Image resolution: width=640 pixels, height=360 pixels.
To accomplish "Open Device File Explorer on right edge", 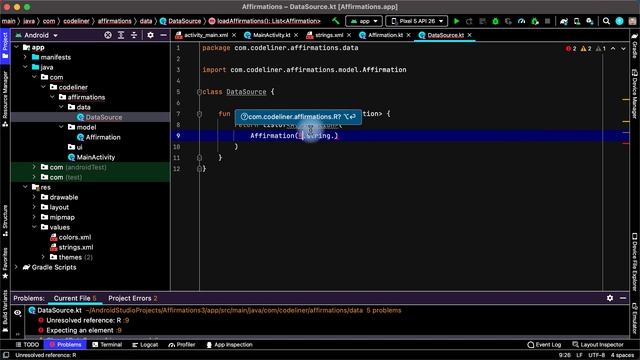I will click(x=635, y=262).
